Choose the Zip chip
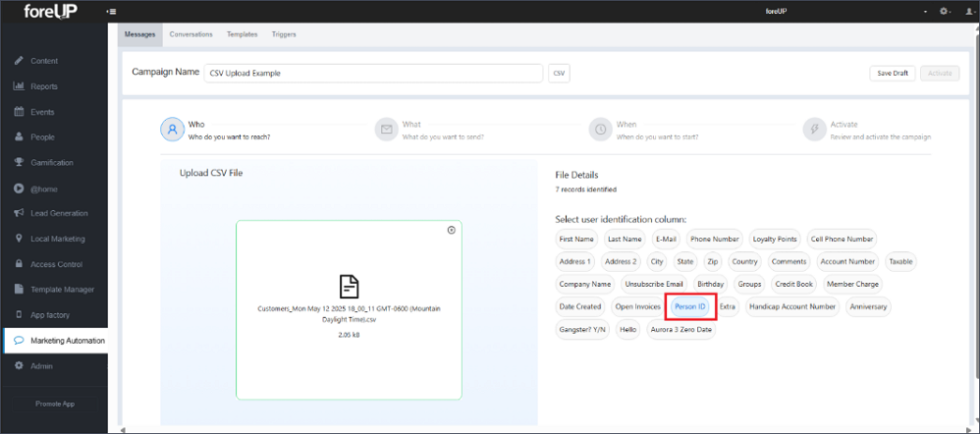The image size is (980, 434). 713,261
